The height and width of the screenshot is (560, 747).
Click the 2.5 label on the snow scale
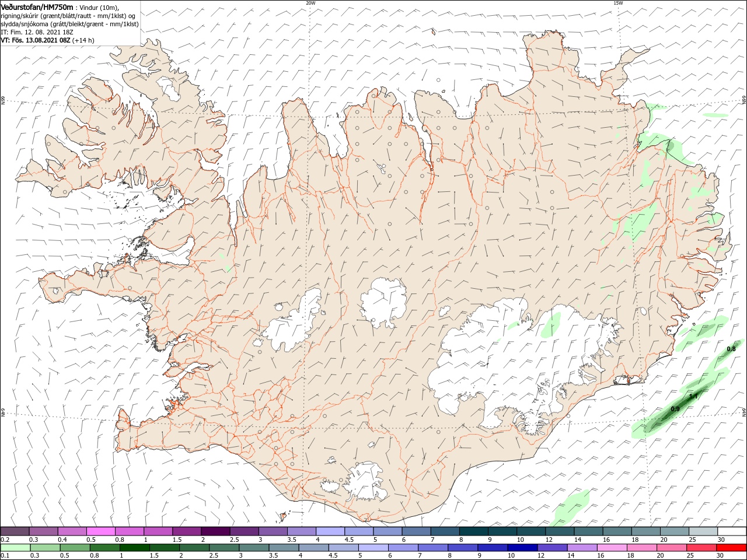[234, 540]
